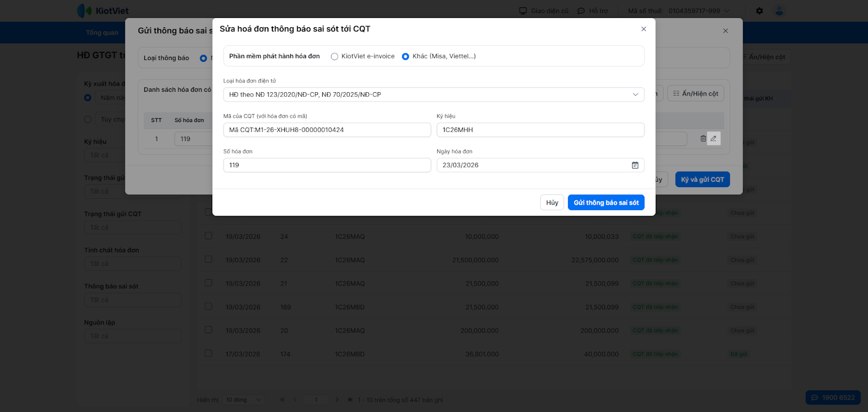The image size is (868, 412).
Task: Go to the previous page of records
Action: [x=295, y=400]
